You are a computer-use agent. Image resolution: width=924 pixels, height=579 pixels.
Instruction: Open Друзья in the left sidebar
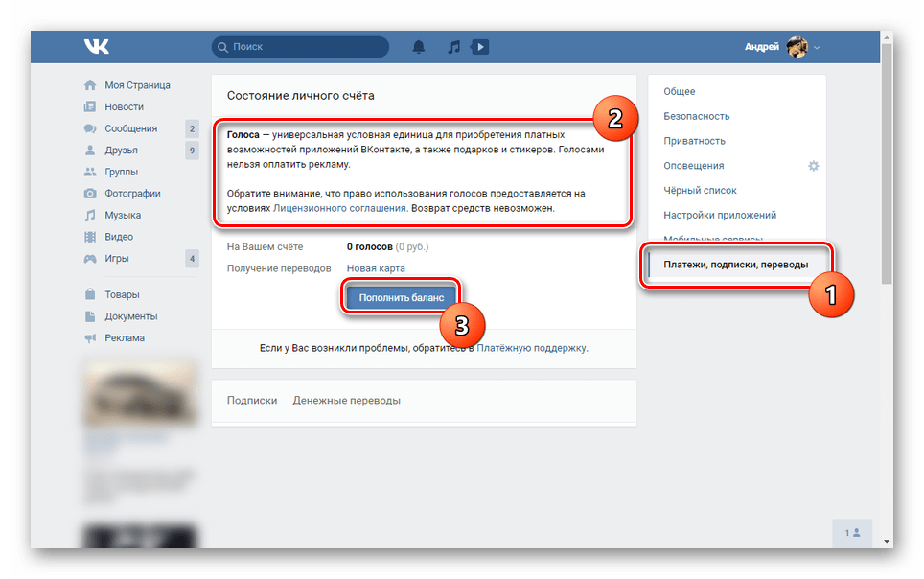coord(121,150)
